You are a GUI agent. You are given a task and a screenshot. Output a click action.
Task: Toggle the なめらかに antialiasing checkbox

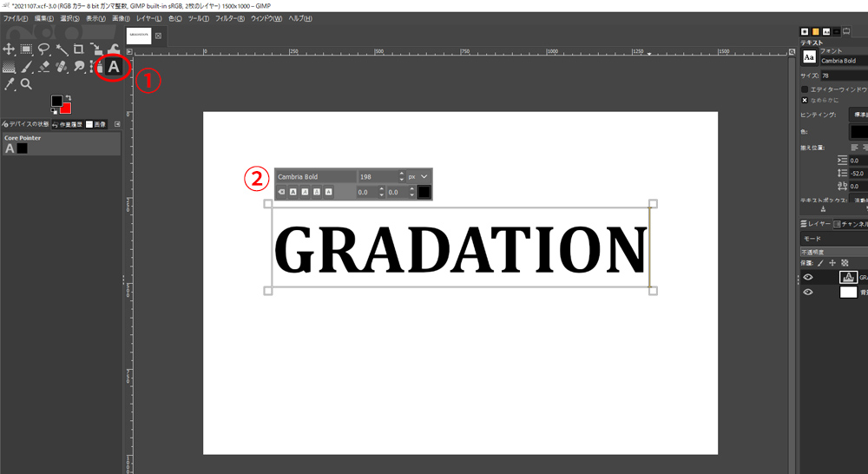(x=805, y=100)
